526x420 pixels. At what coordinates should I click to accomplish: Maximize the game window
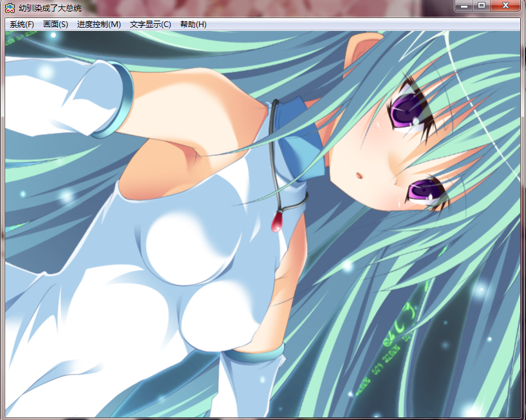coord(481,6)
